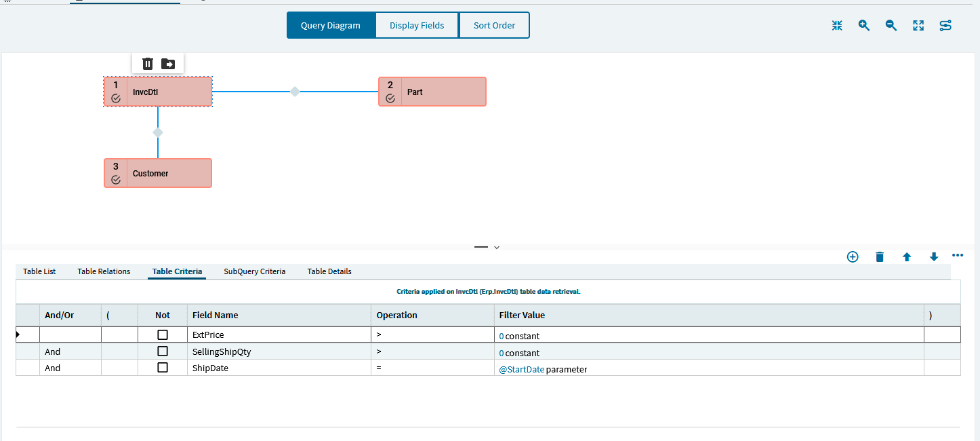Click the Not column header
This screenshot has height=441, width=980.
pos(163,315)
